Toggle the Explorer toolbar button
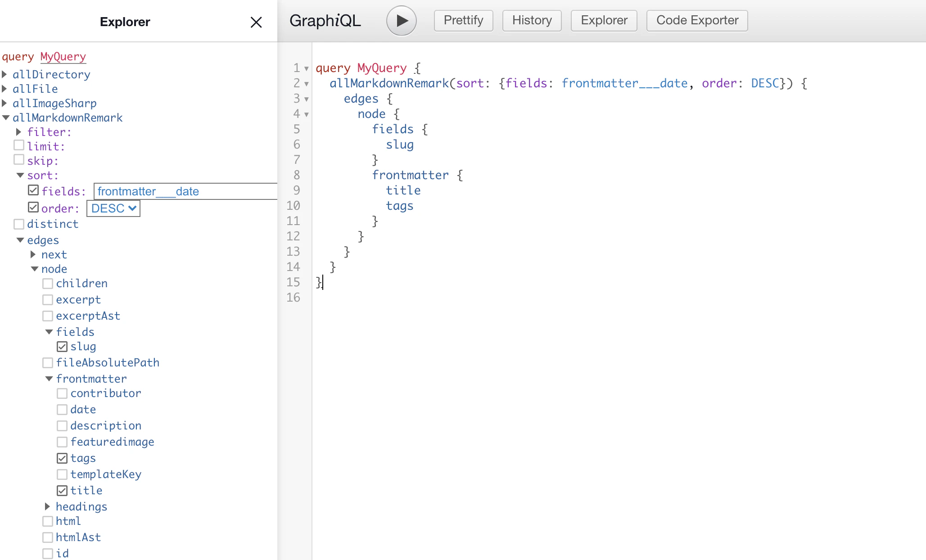This screenshot has height=560, width=926. pos(604,21)
